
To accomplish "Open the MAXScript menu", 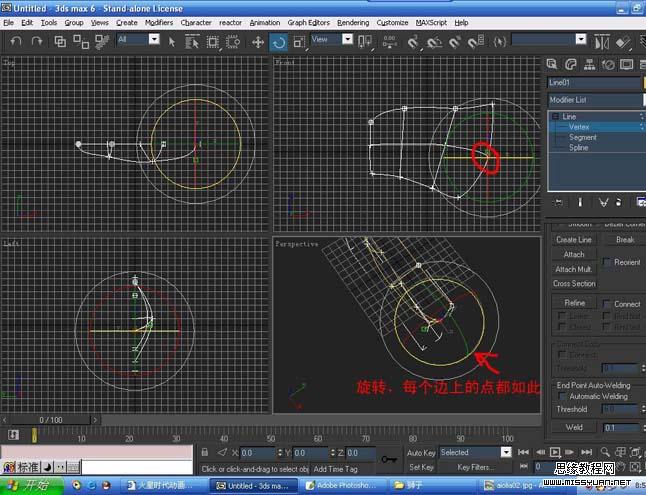I will [431, 23].
